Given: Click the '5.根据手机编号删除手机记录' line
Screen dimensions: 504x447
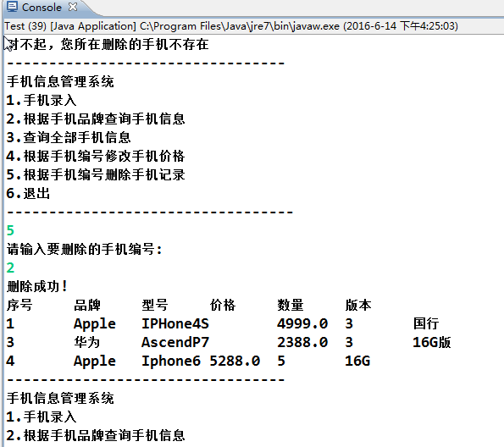Looking at the screenshot, I should (x=96, y=174).
